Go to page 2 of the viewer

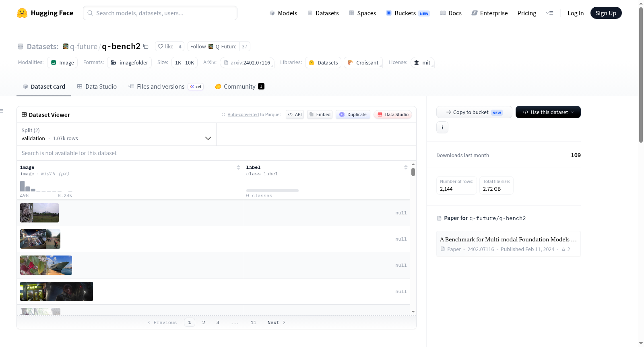pos(204,322)
